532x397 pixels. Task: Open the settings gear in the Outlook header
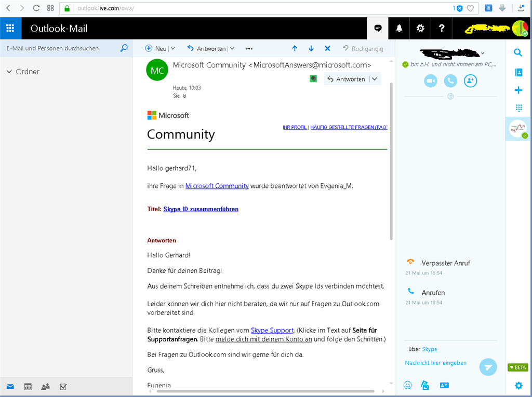[x=420, y=28]
